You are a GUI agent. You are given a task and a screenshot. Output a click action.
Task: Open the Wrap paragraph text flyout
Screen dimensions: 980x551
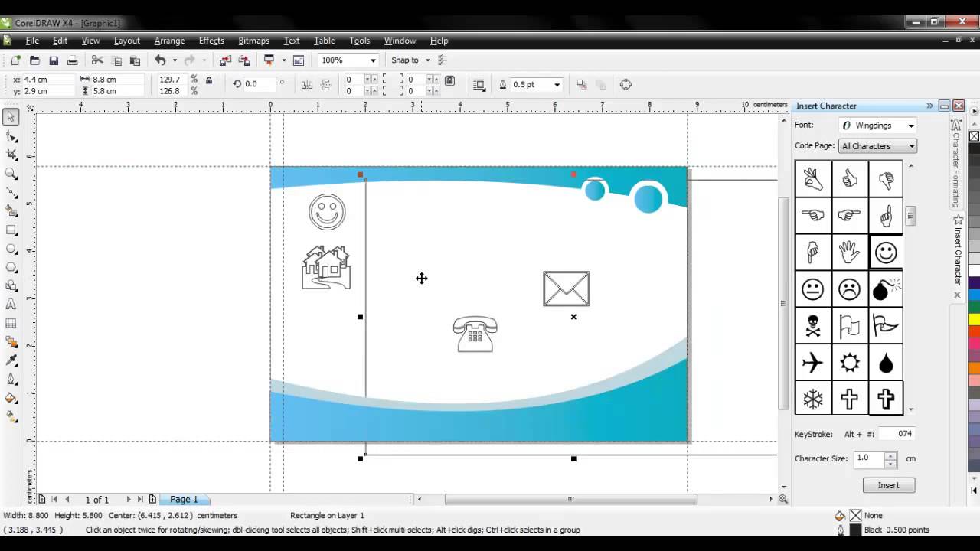pyautogui.click(x=479, y=84)
